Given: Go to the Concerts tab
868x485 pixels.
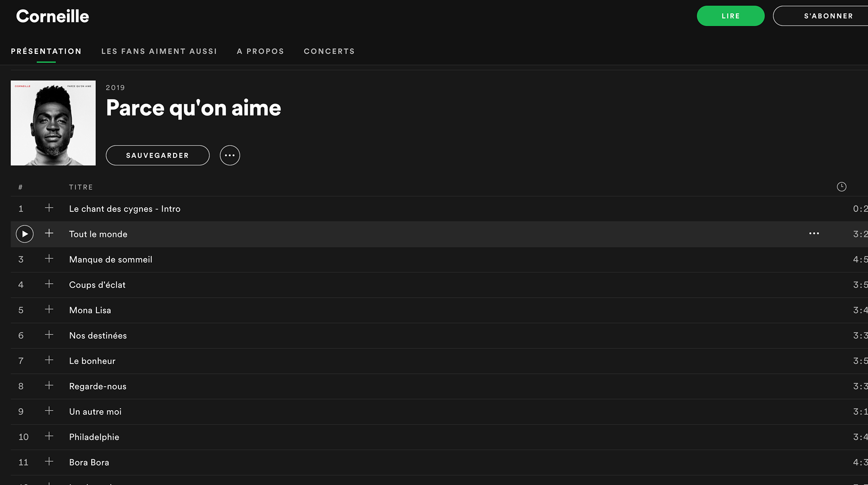Looking at the screenshot, I should 329,52.
